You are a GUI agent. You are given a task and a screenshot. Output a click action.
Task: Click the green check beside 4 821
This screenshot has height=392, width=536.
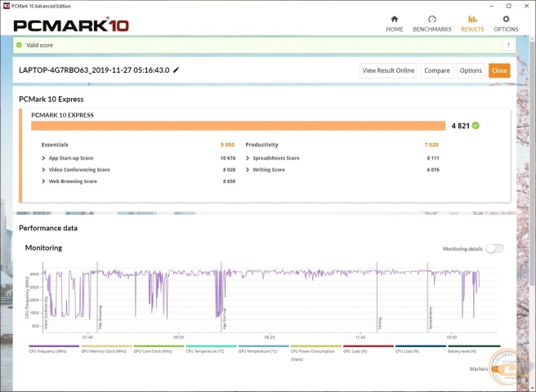coord(476,126)
